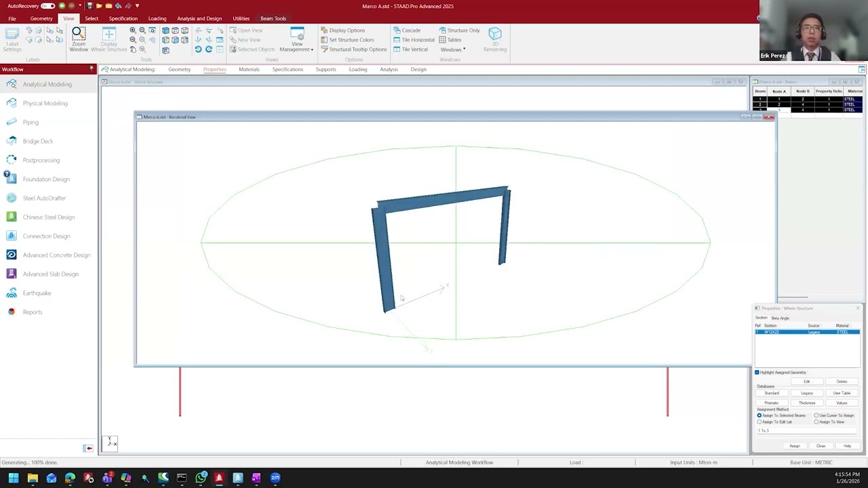Click the Standard database button
Image resolution: width=868 pixels, height=488 pixels.
[x=772, y=393]
